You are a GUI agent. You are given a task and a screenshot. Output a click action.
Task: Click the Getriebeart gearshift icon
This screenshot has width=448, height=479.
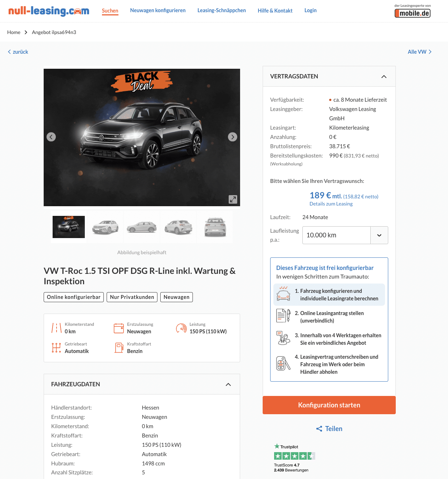click(x=57, y=348)
